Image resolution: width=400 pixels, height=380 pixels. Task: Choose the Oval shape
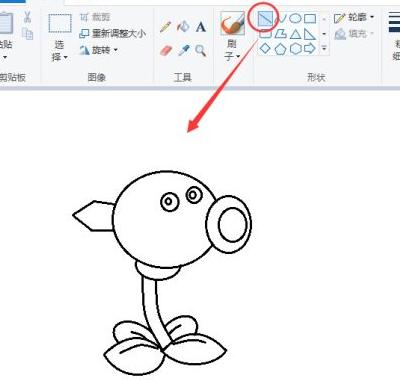click(295, 18)
